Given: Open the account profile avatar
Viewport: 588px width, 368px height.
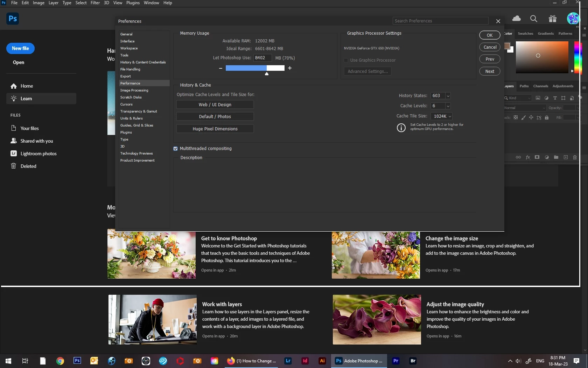Looking at the screenshot, I should pos(573,18).
